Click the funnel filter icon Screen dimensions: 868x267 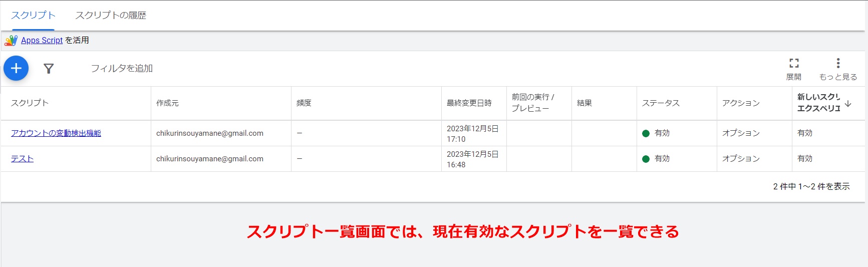[49, 69]
